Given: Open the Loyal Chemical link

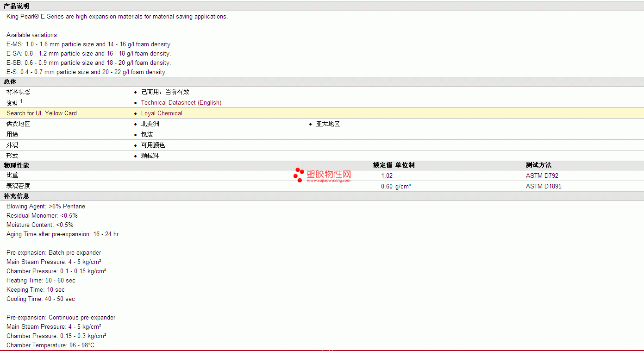Looking at the screenshot, I should tap(162, 113).
